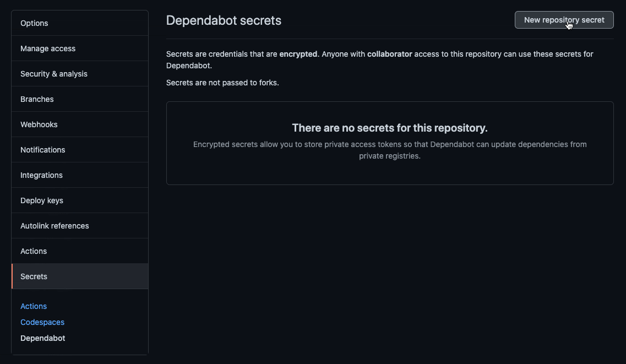626x364 pixels.
Task: Select Deploy keys settings
Action: tap(42, 200)
